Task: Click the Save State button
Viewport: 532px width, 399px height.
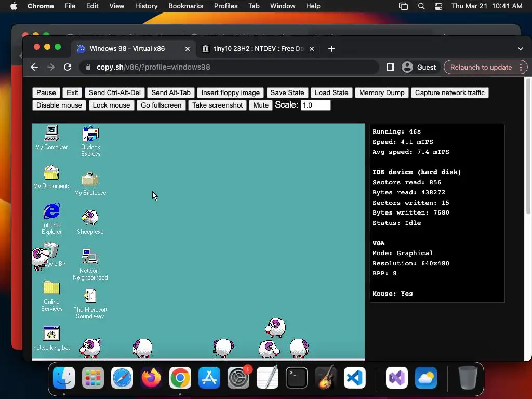Action: pyautogui.click(x=287, y=92)
